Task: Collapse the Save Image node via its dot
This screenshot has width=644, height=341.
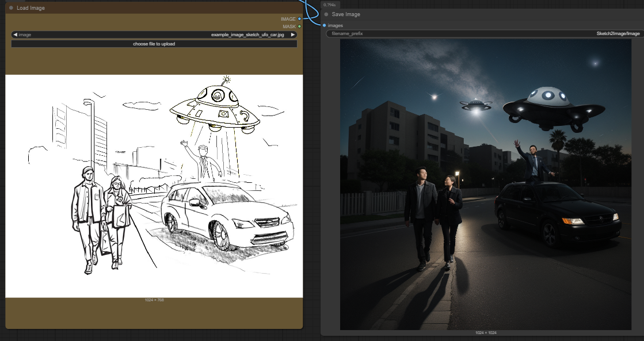Action: pos(326,14)
